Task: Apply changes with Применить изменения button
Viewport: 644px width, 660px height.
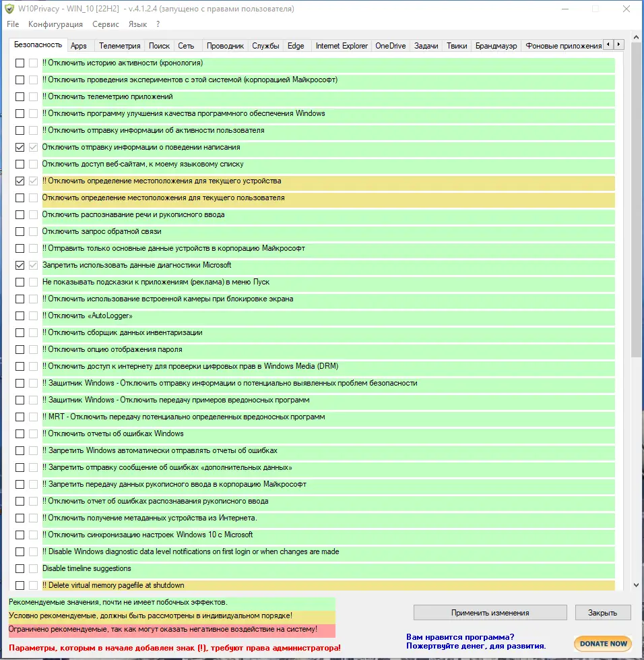Action: coord(490,612)
